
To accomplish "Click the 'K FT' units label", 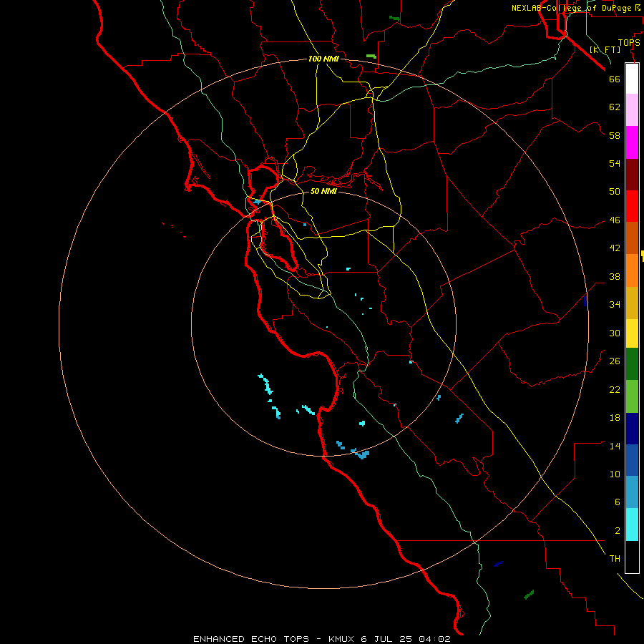I will pos(605,49).
